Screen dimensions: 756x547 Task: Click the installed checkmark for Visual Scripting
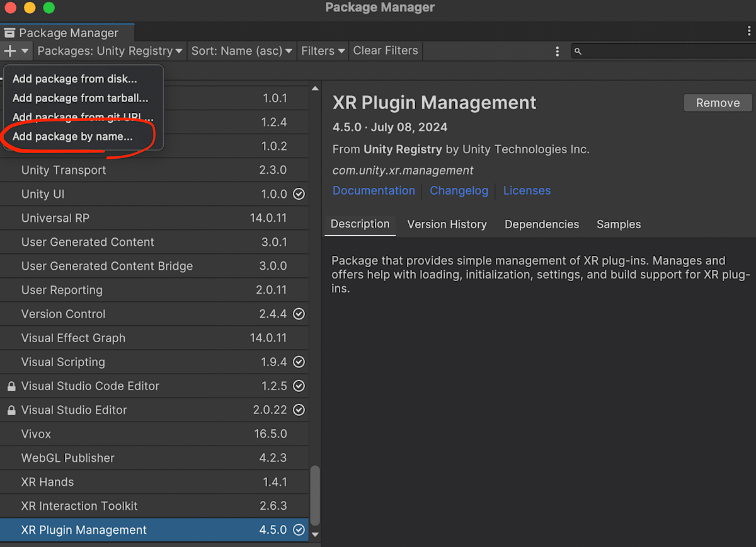(x=299, y=362)
